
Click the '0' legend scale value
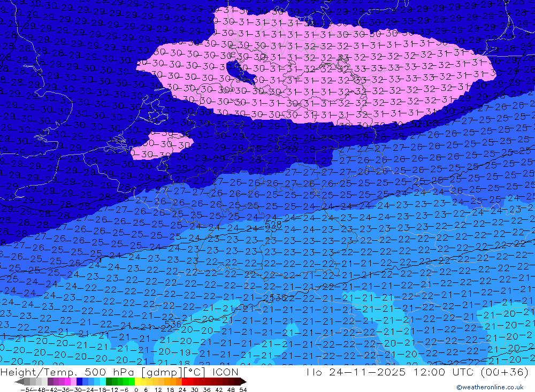click(x=136, y=390)
